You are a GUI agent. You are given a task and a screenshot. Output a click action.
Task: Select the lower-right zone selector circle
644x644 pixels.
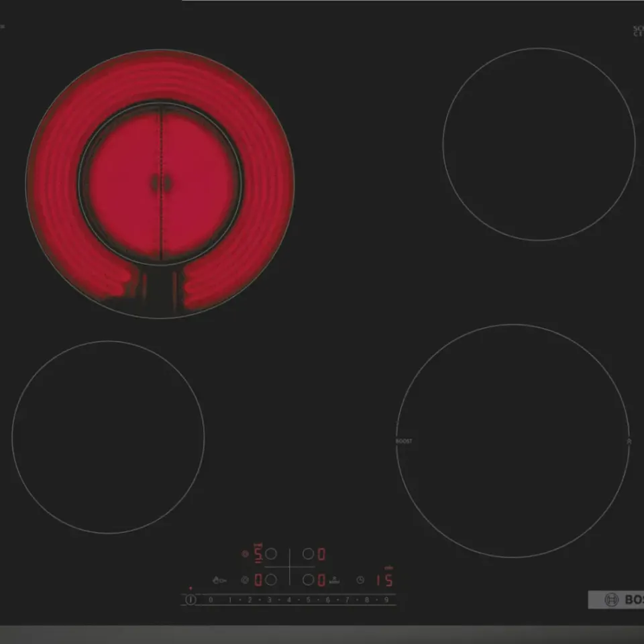click(x=308, y=580)
